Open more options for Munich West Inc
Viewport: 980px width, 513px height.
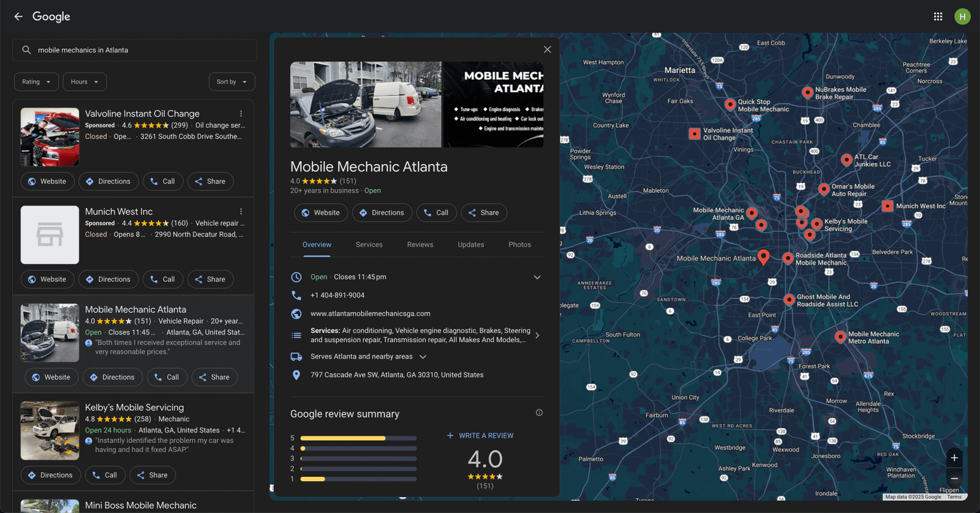pyautogui.click(x=241, y=212)
